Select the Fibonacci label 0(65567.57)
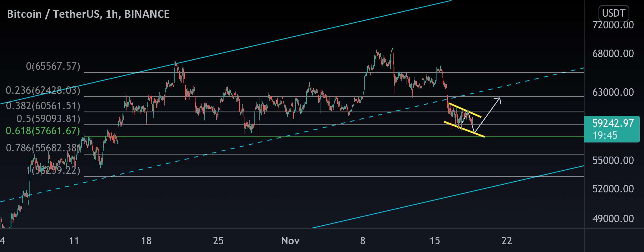 click(x=53, y=67)
